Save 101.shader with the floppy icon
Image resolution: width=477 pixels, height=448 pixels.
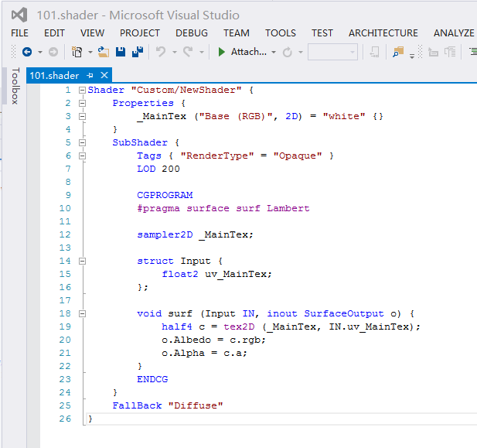point(121,52)
